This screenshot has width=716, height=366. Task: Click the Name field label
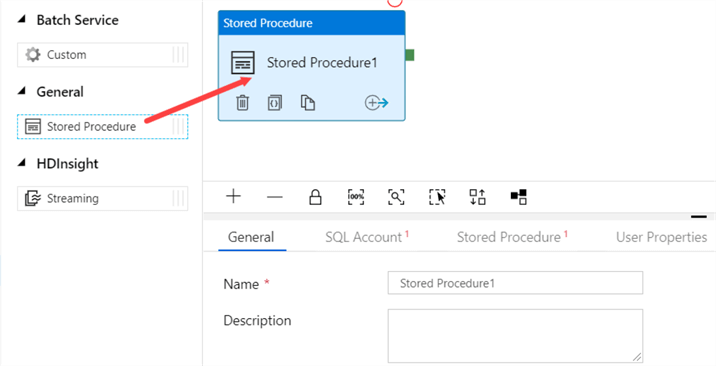point(241,284)
